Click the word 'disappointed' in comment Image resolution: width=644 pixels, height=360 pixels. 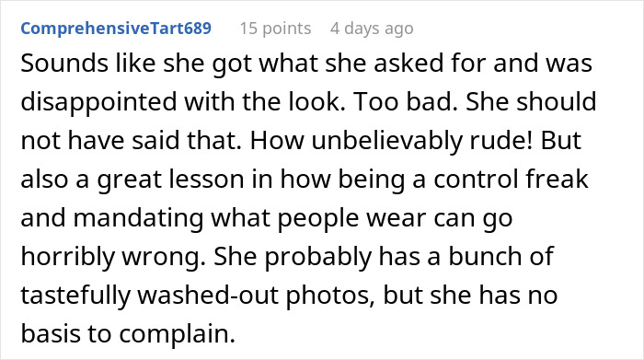[98, 102]
